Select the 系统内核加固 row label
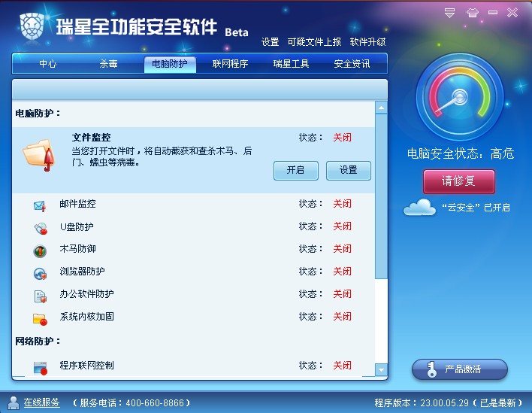The width and height of the screenshot is (532, 413). (x=86, y=317)
